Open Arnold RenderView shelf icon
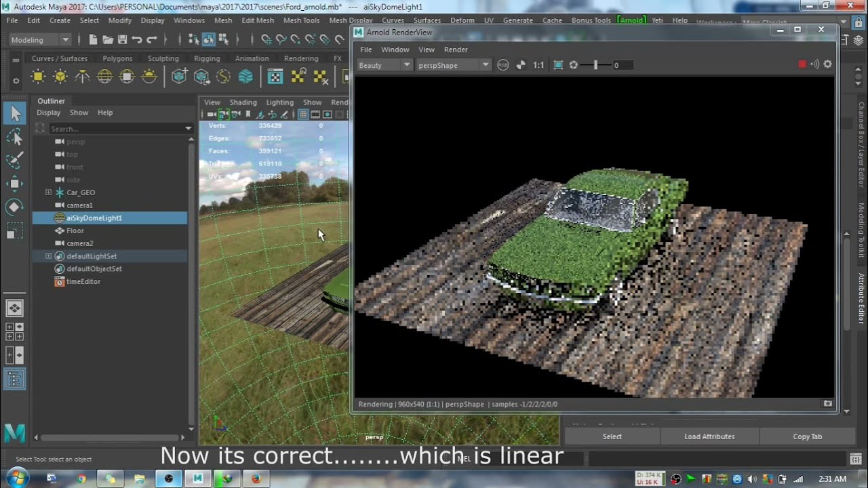The image size is (868, 488). 275,77
